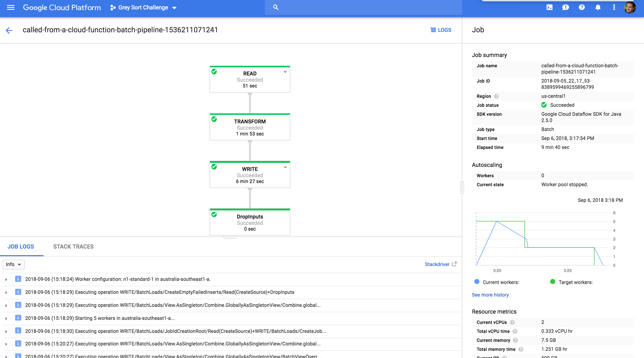Click the search magnifier icon
Image resolution: width=644 pixels, height=358 pixels.
tap(276, 7)
